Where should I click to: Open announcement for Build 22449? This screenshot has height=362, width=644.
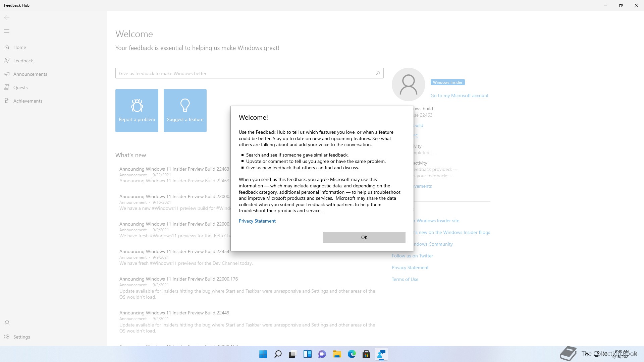pyautogui.click(x=247, y=321)
